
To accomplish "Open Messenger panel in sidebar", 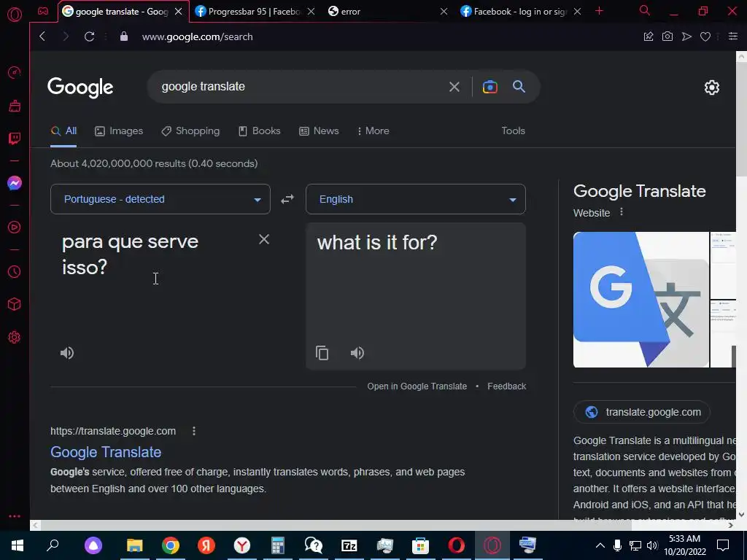I will tap(15, 183).
